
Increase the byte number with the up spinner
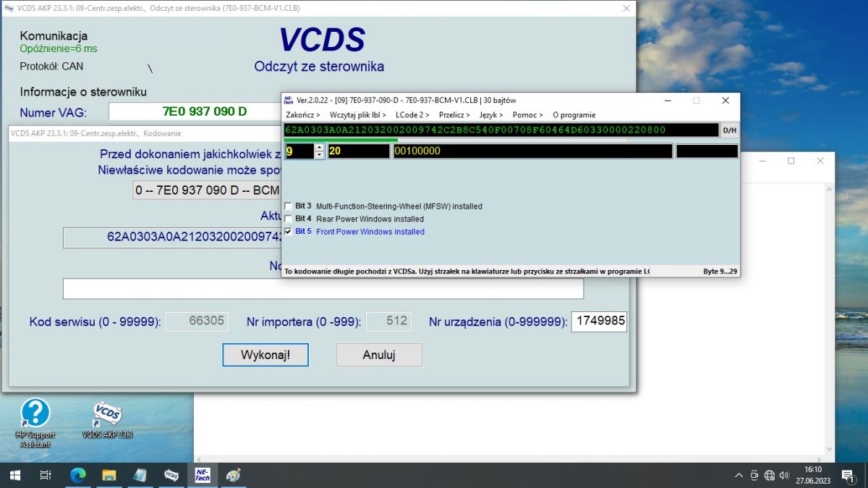click(319, 148)
